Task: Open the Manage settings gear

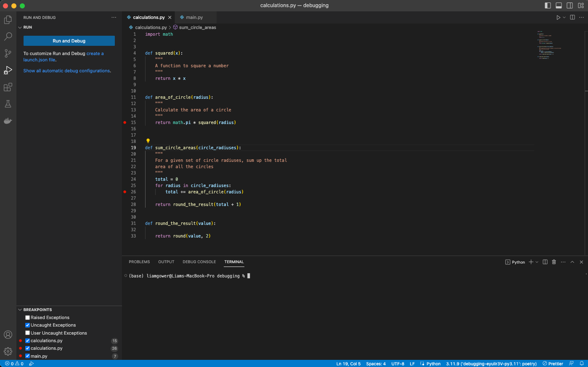Action: point(8,351)
